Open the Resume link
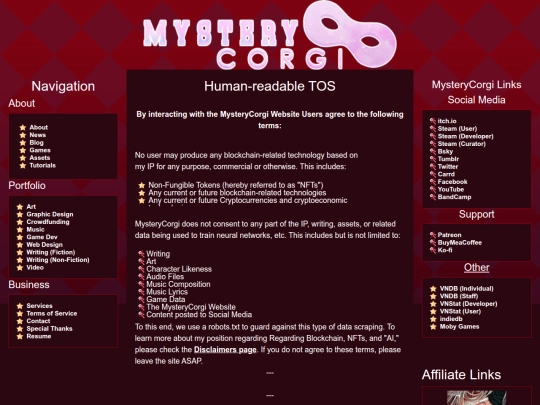 pos(39,336)
